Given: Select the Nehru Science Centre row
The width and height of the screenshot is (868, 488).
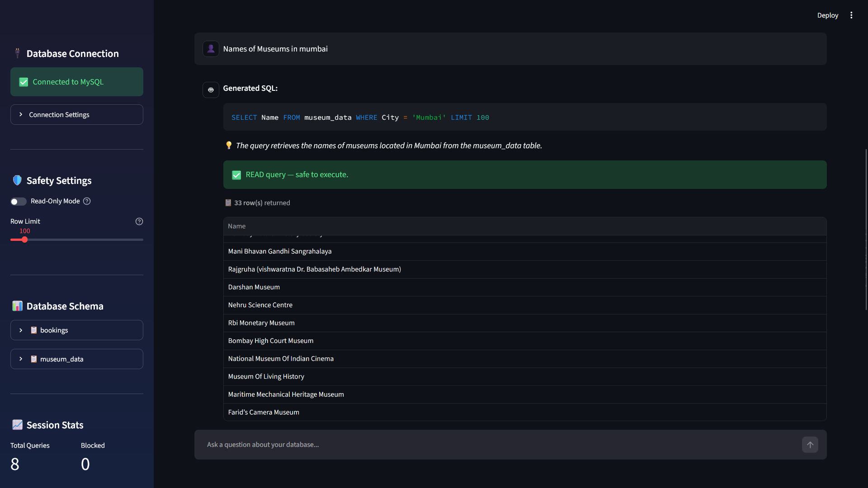Looking at the screenshot, I should (524, 305).
